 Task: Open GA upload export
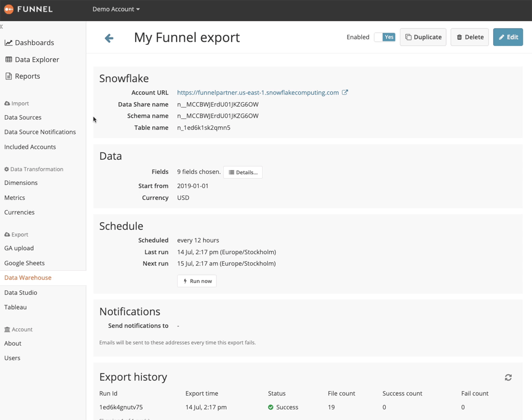(x=19, y=248)
